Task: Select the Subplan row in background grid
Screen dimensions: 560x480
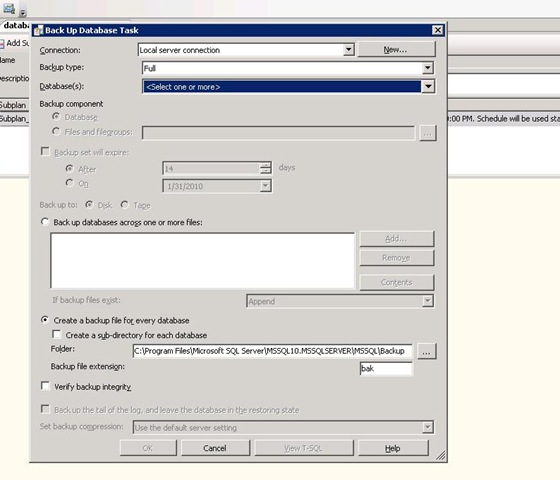Action: [14, 119]
